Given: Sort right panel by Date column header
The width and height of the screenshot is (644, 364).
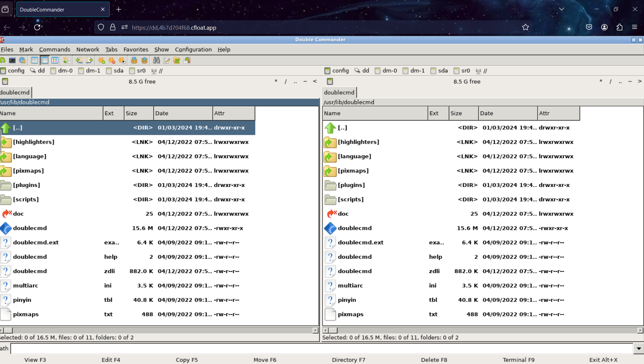Looking at the screenshot, I should (508, 113).
